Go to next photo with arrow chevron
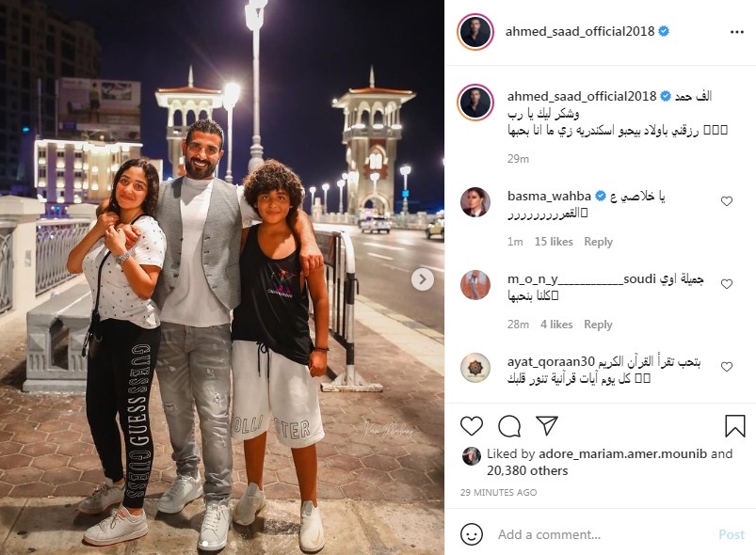The height and width of the screenshot is (555, 756). (x=423, y=279)
